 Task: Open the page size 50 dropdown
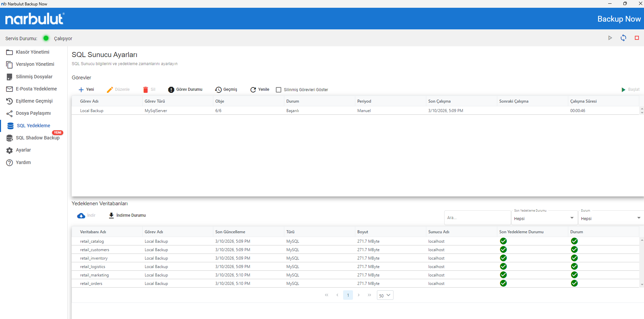click(385, 295)
